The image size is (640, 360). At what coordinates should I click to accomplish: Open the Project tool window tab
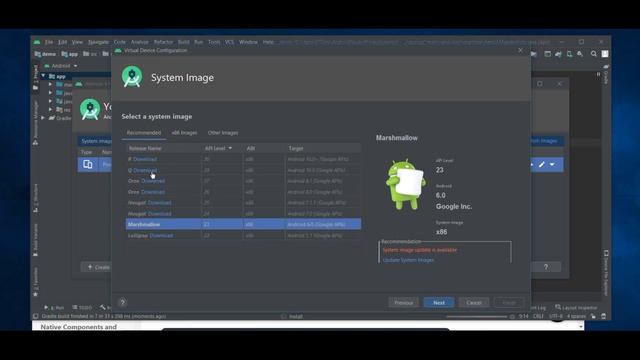click(36, 77)
